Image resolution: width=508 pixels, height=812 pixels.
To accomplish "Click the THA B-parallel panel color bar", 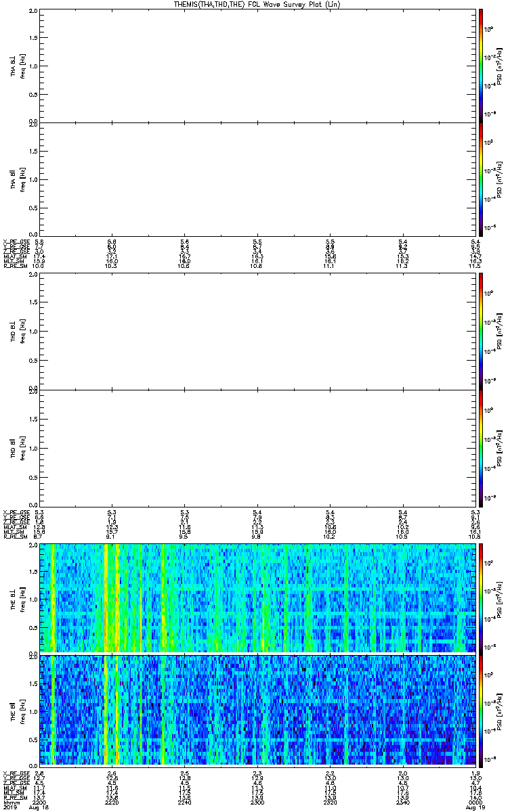I will pyautogui.click(x=480, y=179).
